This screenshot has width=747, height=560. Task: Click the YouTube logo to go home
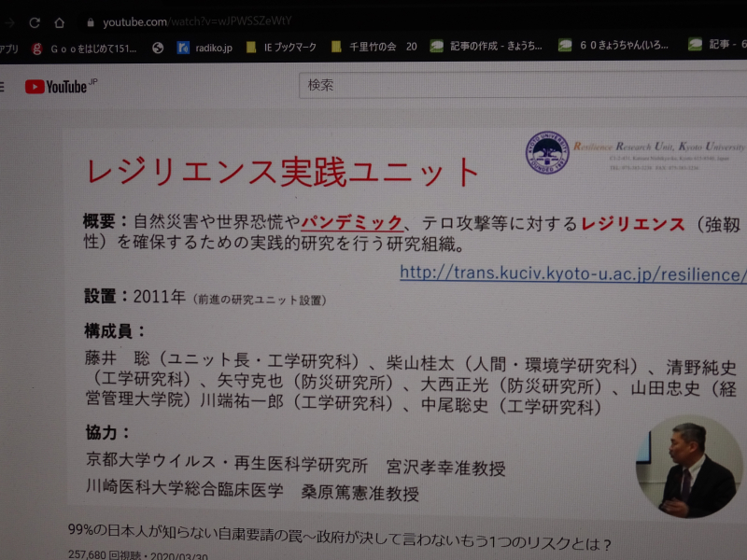point(60,87)
